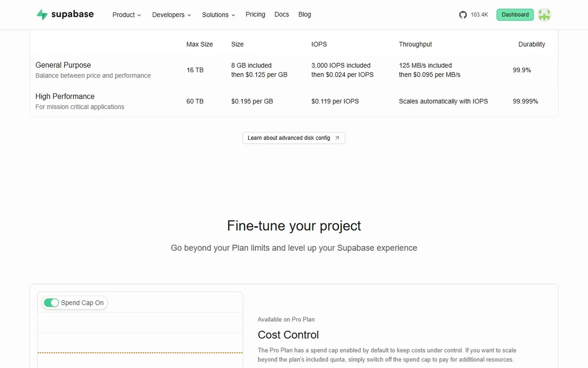Click the 'Available on Pro Plan' label
Screen dimensions: 588x368
pyautogui.click(x=286, y=319)
